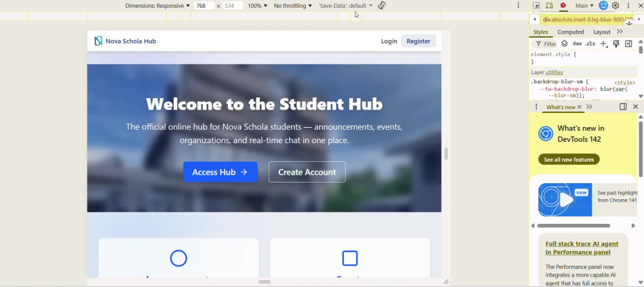Click the CSS layers toggle icon
This screenshot has height=287, width=644.
pos(564,44)
